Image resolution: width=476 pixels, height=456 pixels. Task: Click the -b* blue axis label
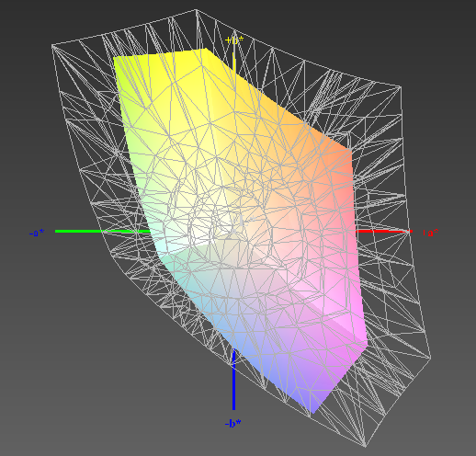[232, 424]
